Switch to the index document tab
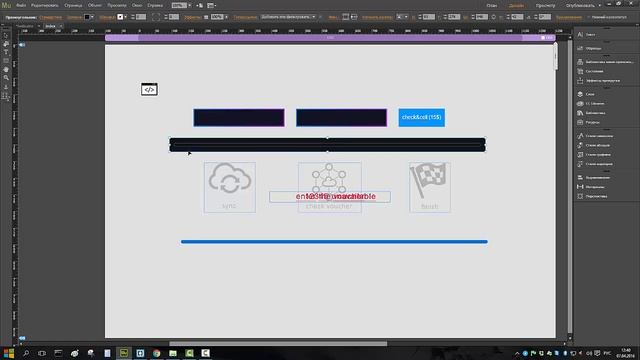This screenshot has height=360, width=640. [x=50, y=26]
